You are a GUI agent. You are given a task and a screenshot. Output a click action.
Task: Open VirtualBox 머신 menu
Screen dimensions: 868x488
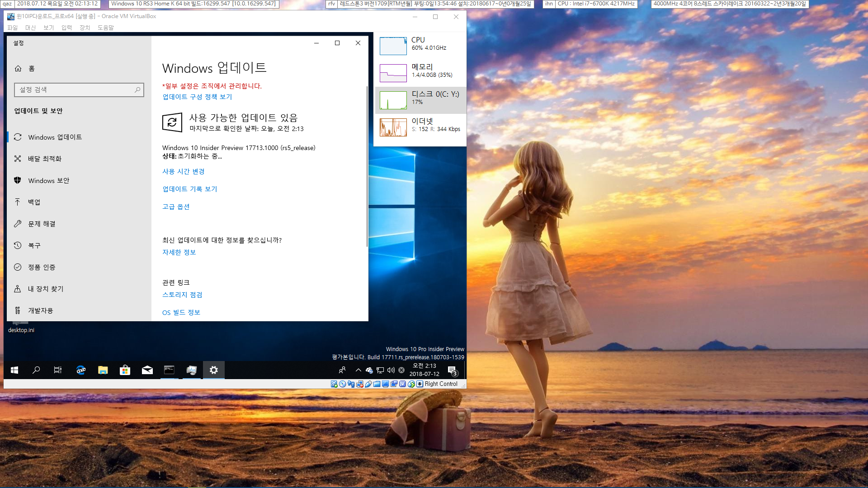(30, 28)
